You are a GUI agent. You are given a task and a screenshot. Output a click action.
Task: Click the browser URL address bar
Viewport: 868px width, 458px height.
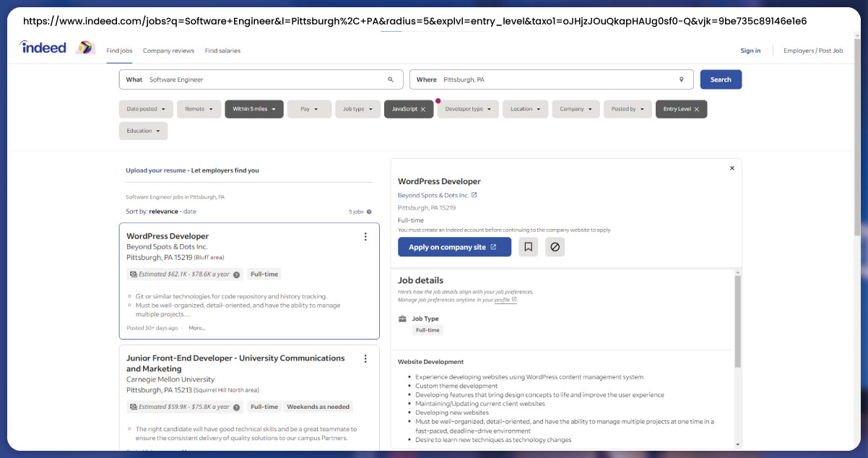point(415,21)
